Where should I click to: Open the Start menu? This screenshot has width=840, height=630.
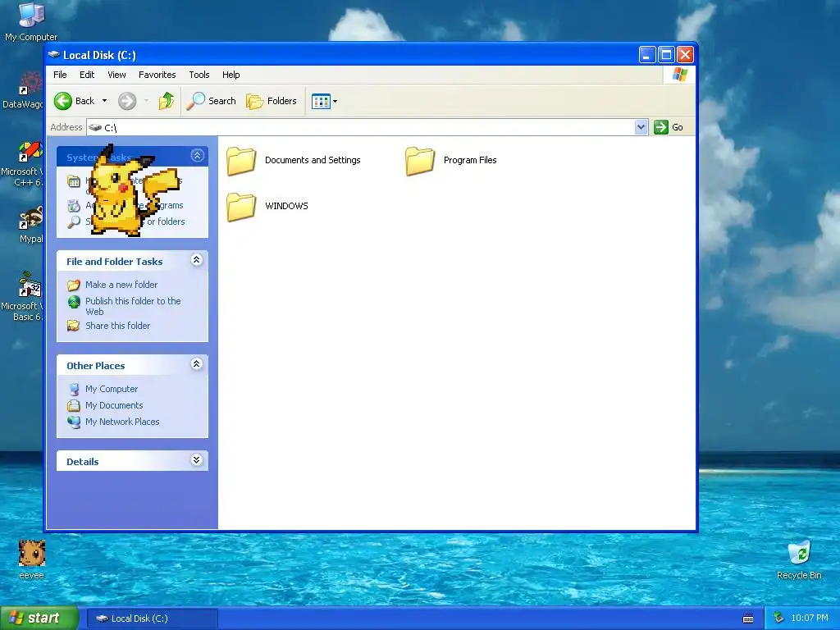[39, 619]
